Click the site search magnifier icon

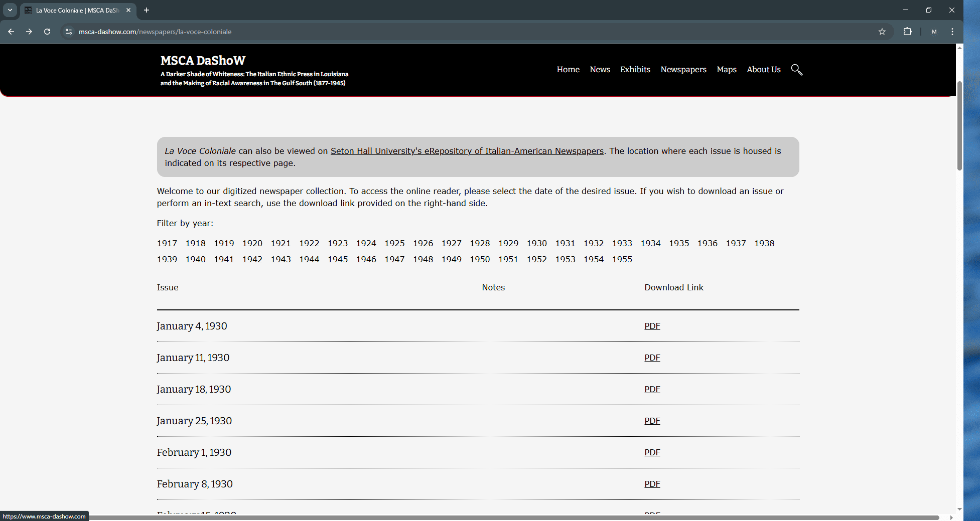796,70
